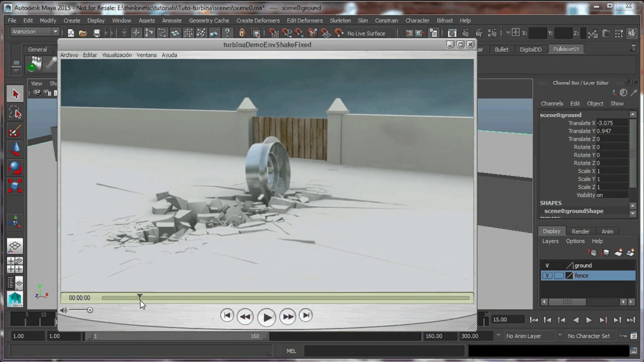Open Visualización menu in player
This screenshot has height=362, width=644.
[117, 55]
